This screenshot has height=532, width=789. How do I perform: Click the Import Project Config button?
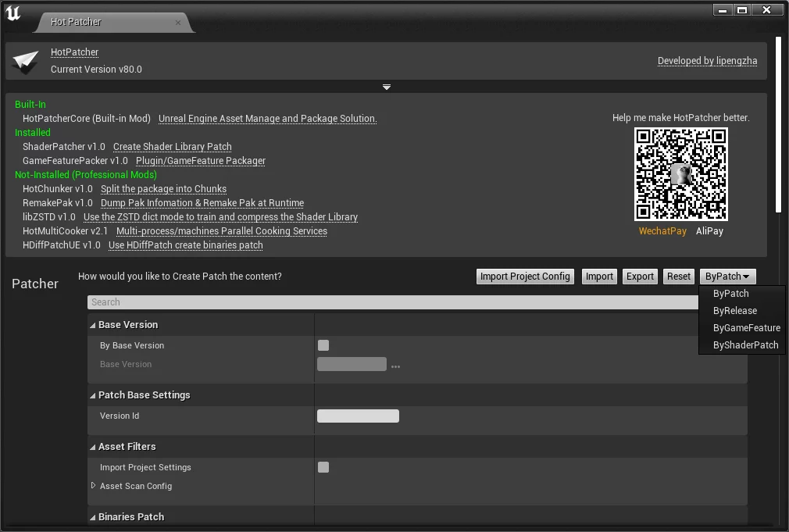(x=525, y=277)
